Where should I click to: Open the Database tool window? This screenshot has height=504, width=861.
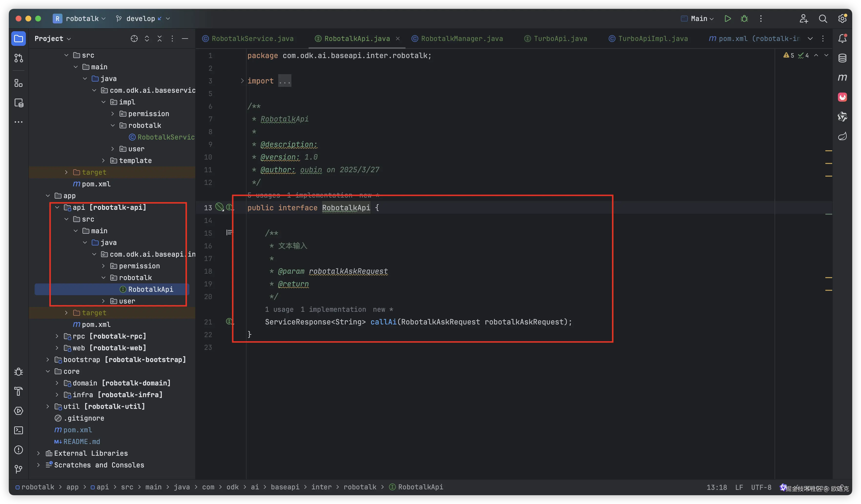(842, 58)
